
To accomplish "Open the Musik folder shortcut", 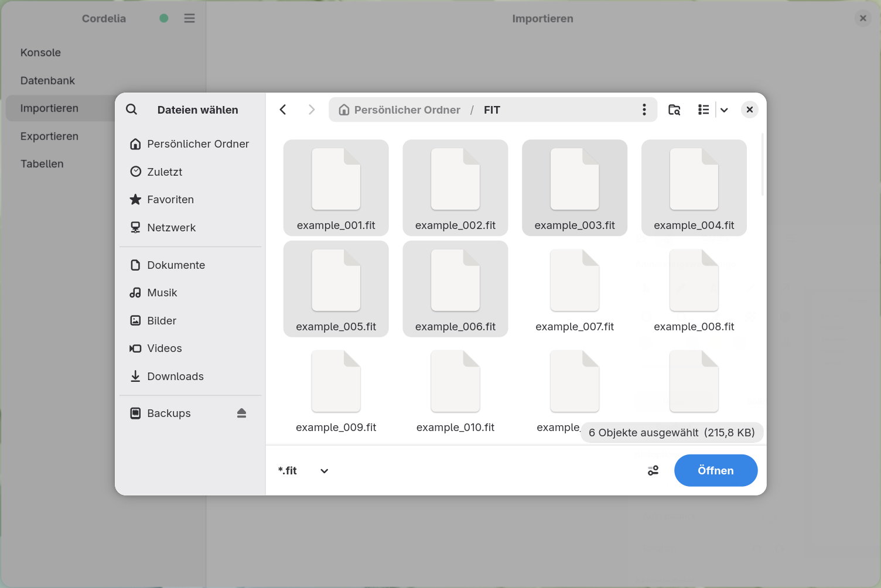I will point(190,293).
